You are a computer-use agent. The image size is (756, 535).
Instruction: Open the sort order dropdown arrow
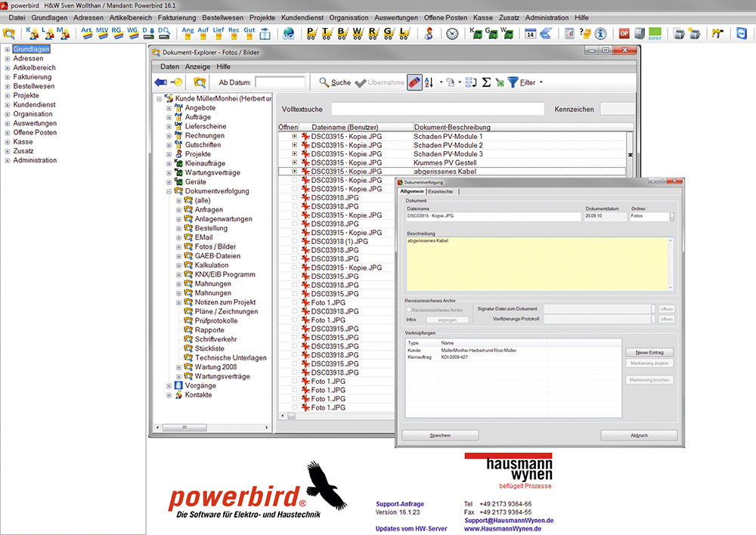pyautogui.click(x=442, y=82)
